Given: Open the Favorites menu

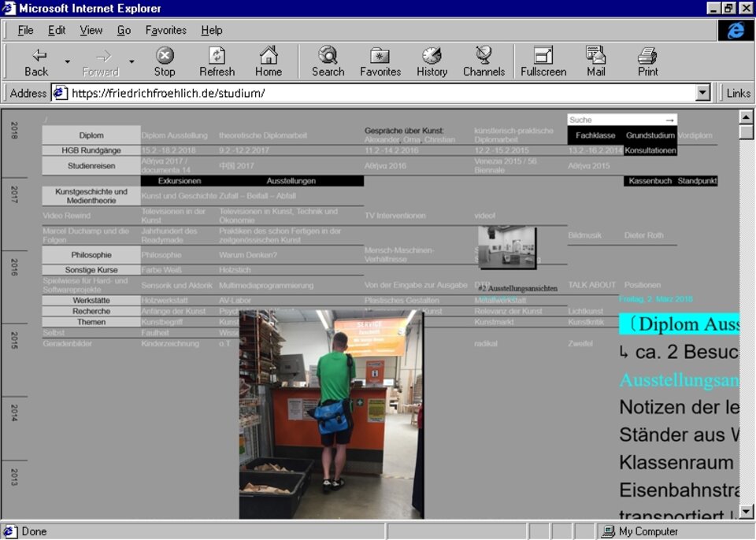Looking at the screenshot, I should point(166,31).
